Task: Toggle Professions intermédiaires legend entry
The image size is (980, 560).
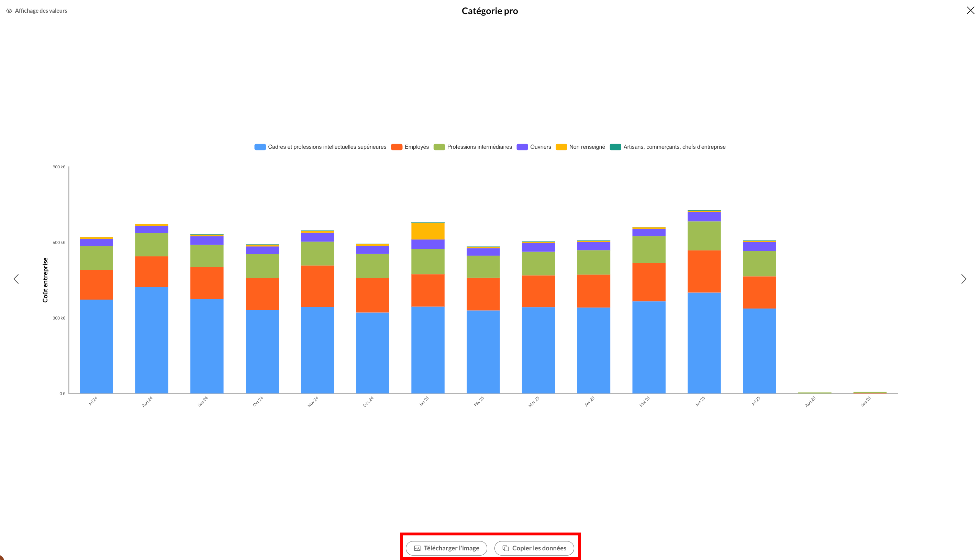Action: [x=479, y=147]
